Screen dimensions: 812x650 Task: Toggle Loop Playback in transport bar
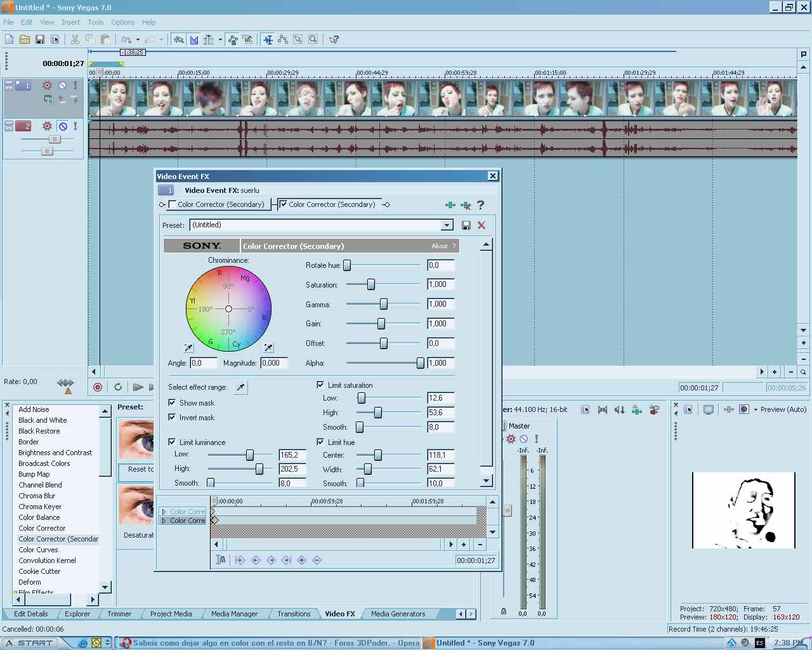(118, 387)
